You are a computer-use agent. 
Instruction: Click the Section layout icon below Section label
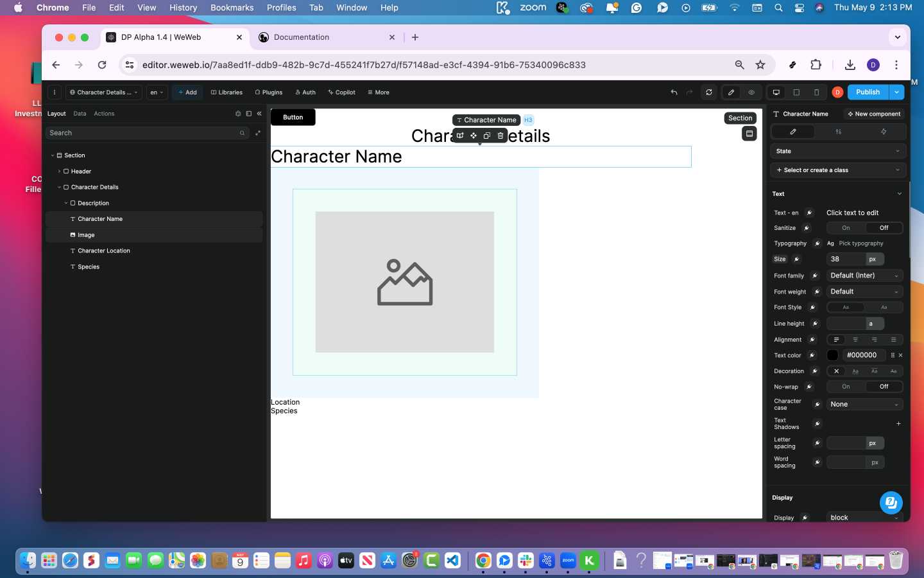tap(749, 134)
